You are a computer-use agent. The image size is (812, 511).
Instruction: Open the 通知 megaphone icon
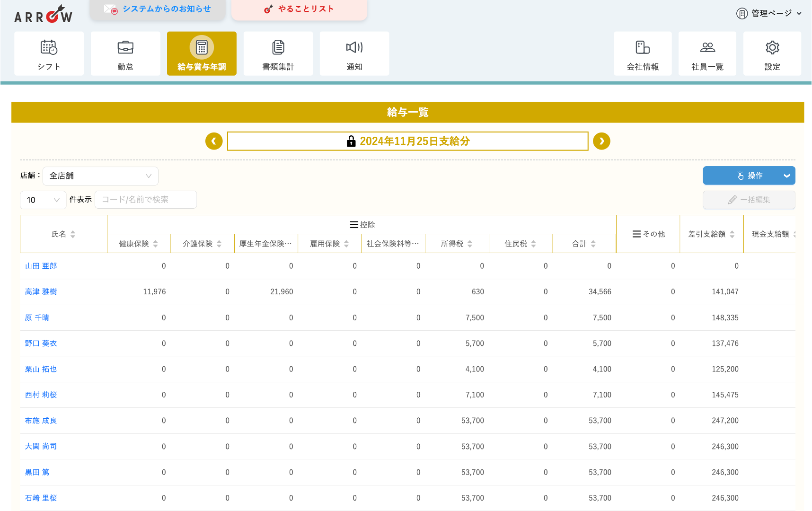pyautogui.click(x=354, y=48)
